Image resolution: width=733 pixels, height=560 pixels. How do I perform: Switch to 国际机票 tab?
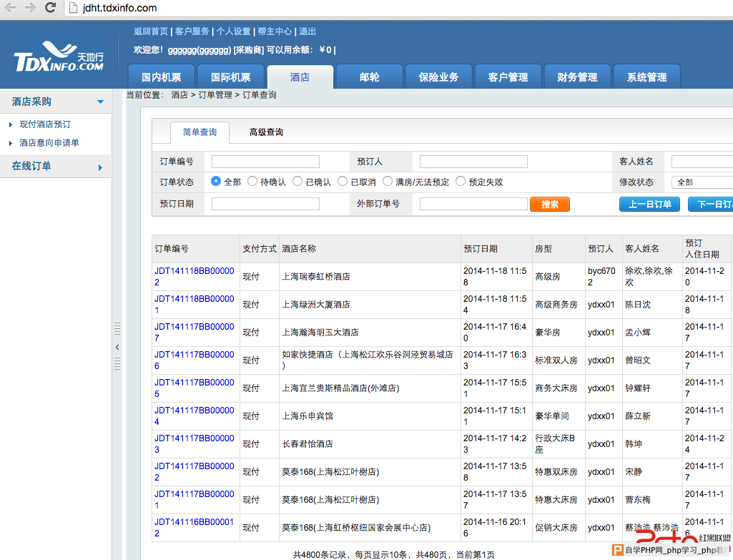pos(230,77)
